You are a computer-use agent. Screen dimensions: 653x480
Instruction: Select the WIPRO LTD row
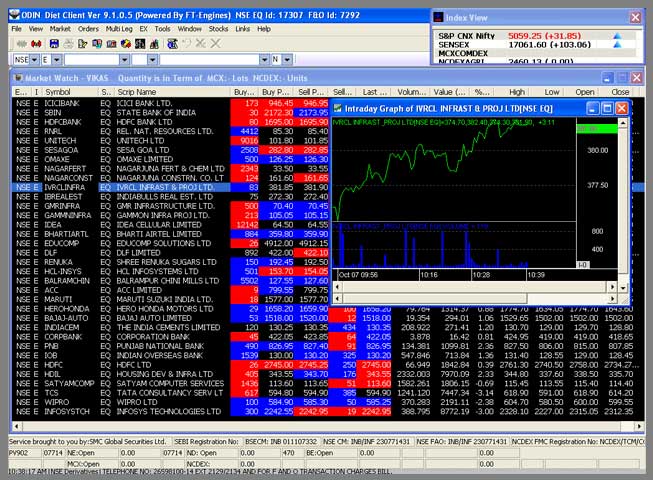coord(328,402)
